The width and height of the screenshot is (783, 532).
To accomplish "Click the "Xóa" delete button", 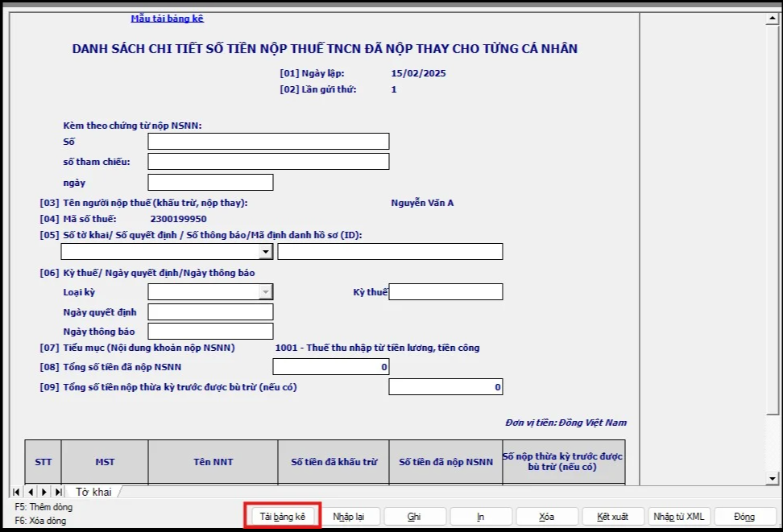I will (x=547, y=517).
